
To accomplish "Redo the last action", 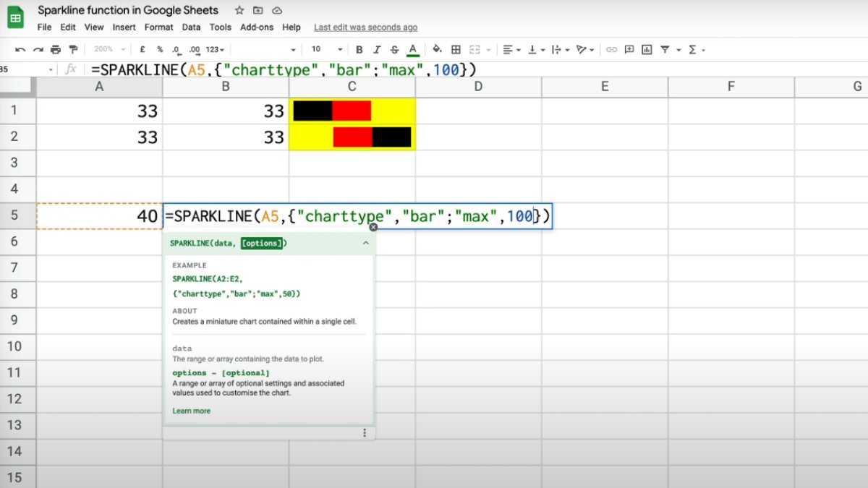I will click(x=38, y=50).
